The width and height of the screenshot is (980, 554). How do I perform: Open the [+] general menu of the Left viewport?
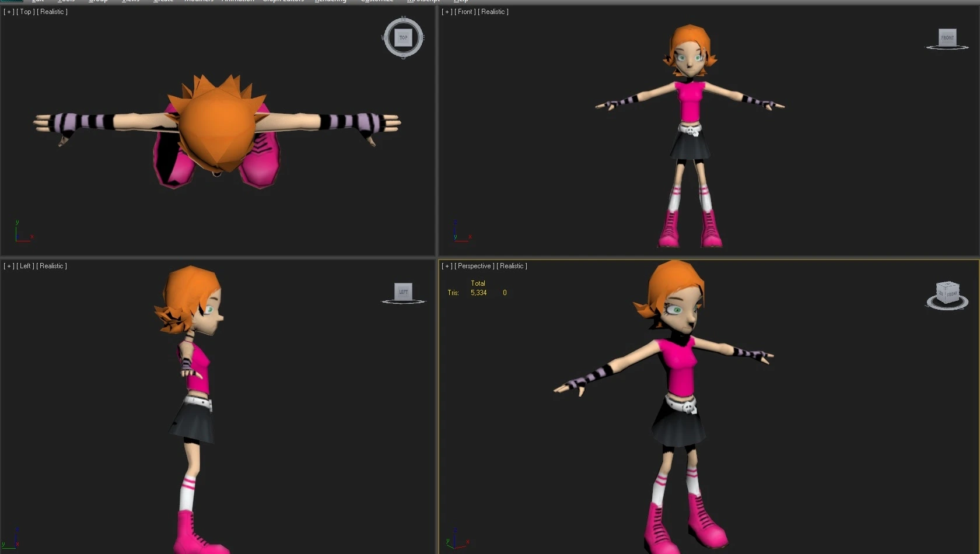click(x=9, y=266)
